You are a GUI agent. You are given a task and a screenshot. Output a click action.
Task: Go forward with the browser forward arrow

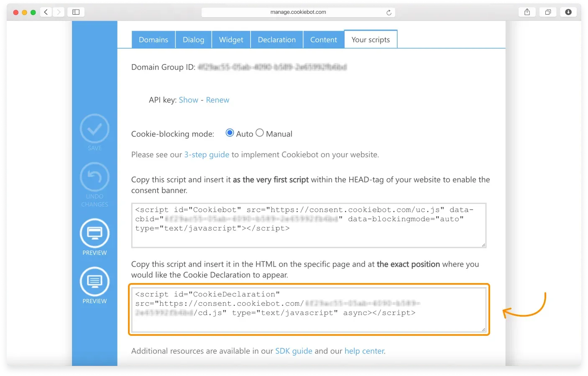[x=59, y=12]
